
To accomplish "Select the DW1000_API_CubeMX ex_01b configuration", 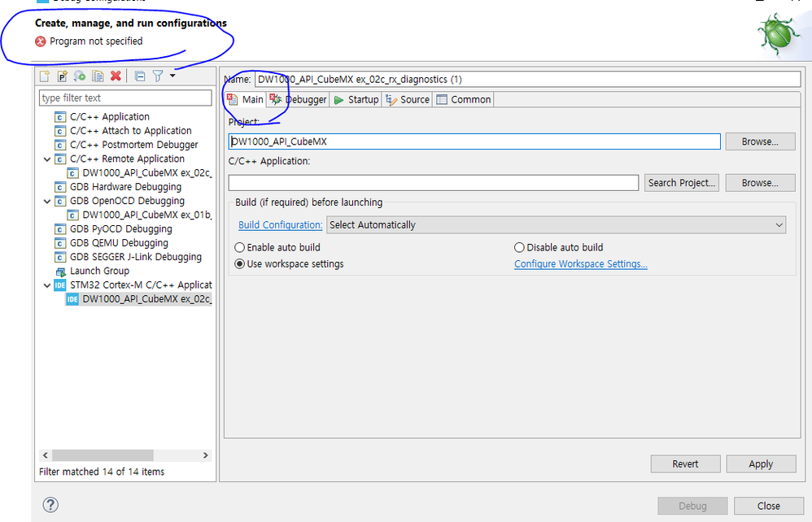I will coord(146,215).
